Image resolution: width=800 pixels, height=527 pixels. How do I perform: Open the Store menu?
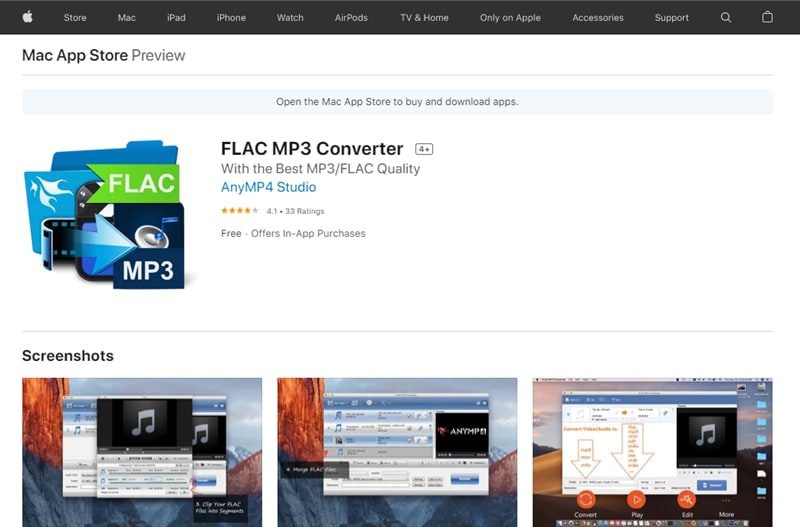75,17
